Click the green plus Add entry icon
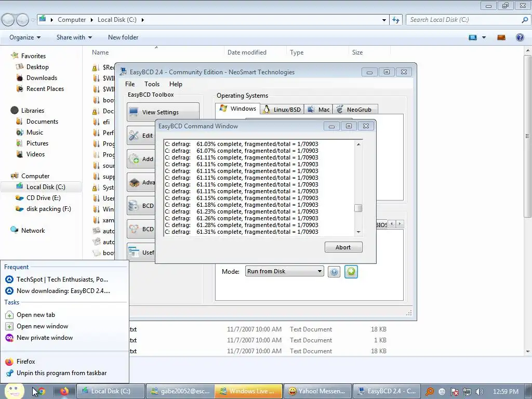 pos(134,159)
